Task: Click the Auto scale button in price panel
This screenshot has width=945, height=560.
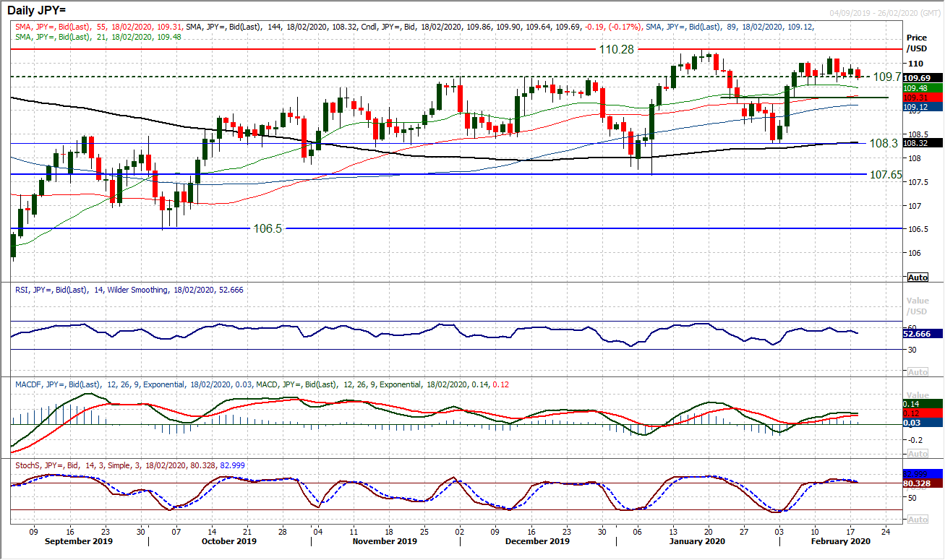Action: pos(918,277)
